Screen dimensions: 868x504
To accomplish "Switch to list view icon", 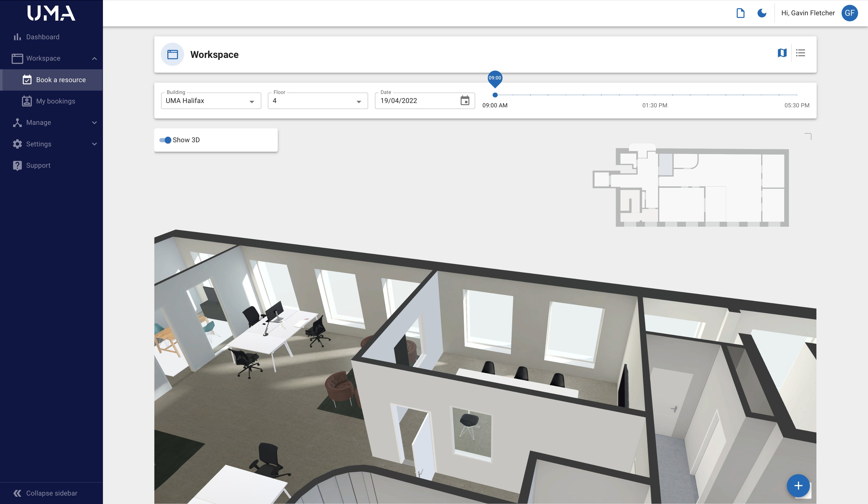I will [800, 53].
